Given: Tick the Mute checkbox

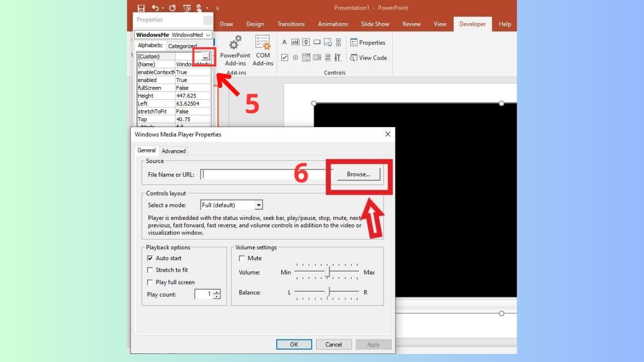Looking at the screenshot, I should [242, 258].
